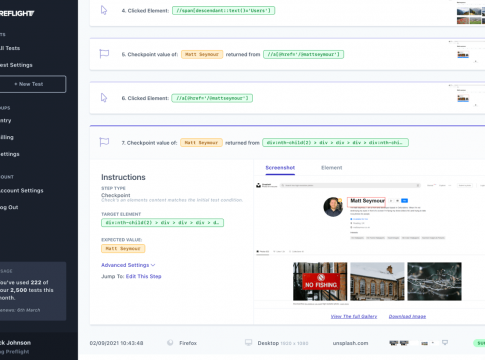Click the cursor icon of step 6

(x=104, y=98)
